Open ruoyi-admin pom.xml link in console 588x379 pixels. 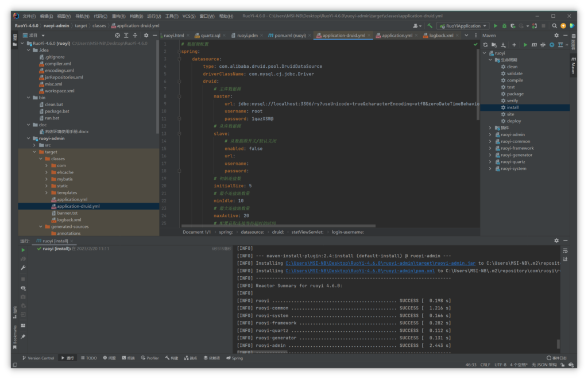click(360, 270)
